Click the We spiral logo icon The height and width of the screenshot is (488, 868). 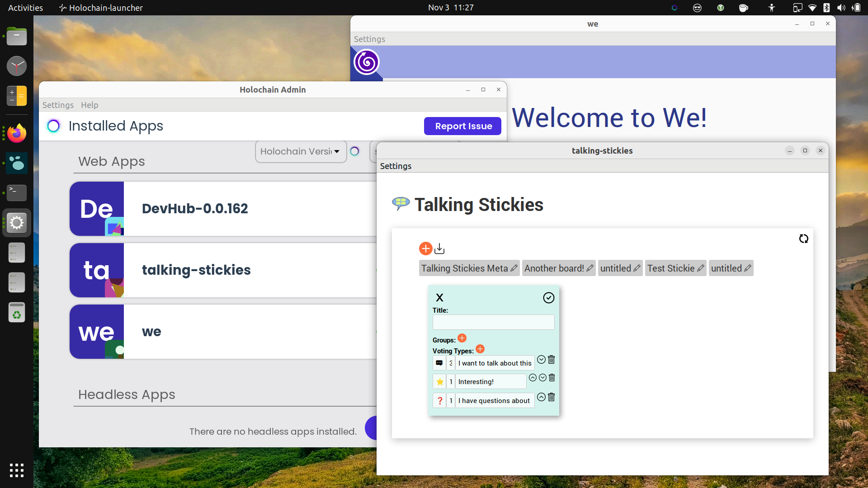click(x=366, y=62)
